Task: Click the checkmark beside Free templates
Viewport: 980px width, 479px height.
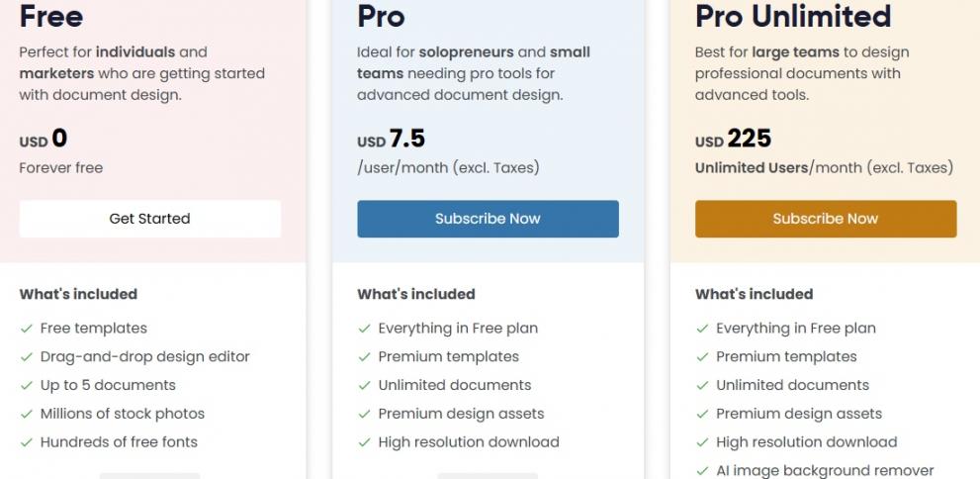Action: tap(27, 329)
